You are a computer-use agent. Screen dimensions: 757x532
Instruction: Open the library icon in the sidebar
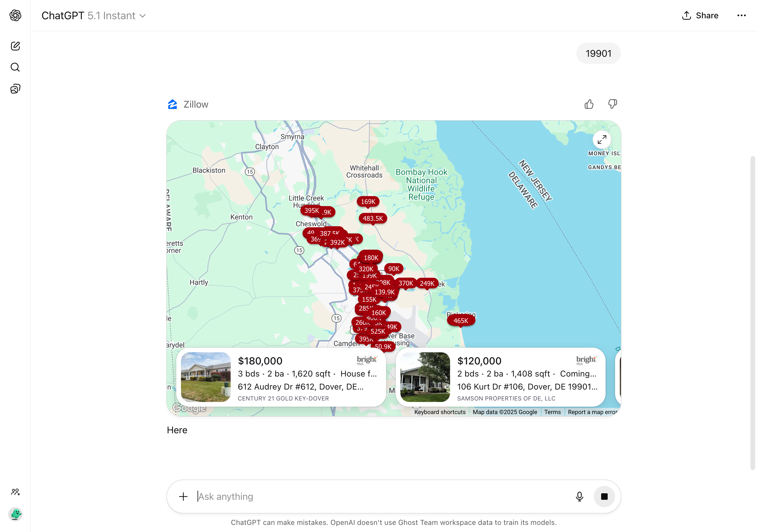15,88
